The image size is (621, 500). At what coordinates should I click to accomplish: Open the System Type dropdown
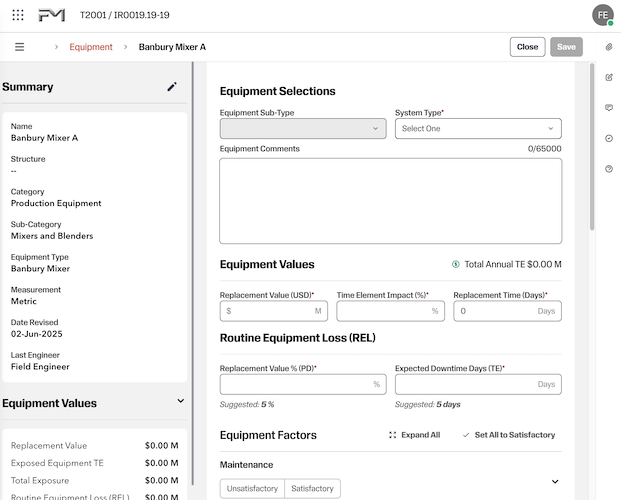click(x=478, y=129)
